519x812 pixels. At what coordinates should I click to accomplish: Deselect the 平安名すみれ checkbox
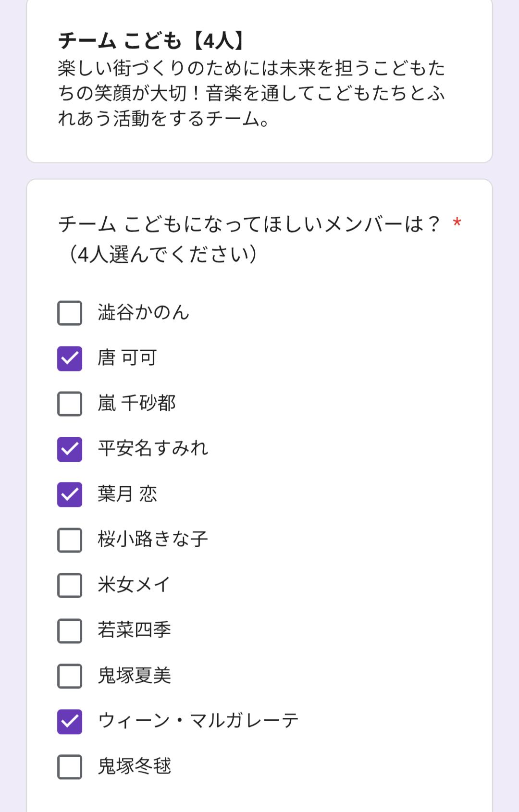pos(70,449)
